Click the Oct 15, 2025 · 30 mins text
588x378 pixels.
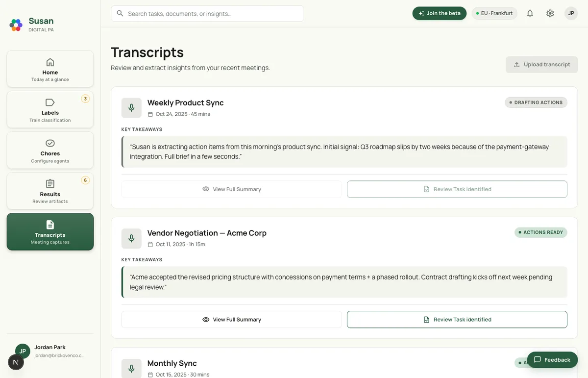click(x=182, y=375)
